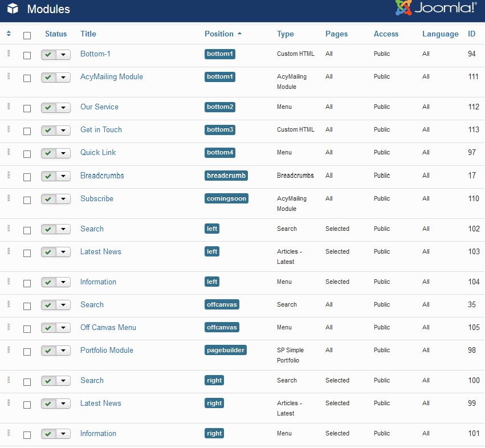Unpublish the Breadcrumbs module via status checkmark
The width and height of the screenshot is (485, 448).
[x=48, y=177]
